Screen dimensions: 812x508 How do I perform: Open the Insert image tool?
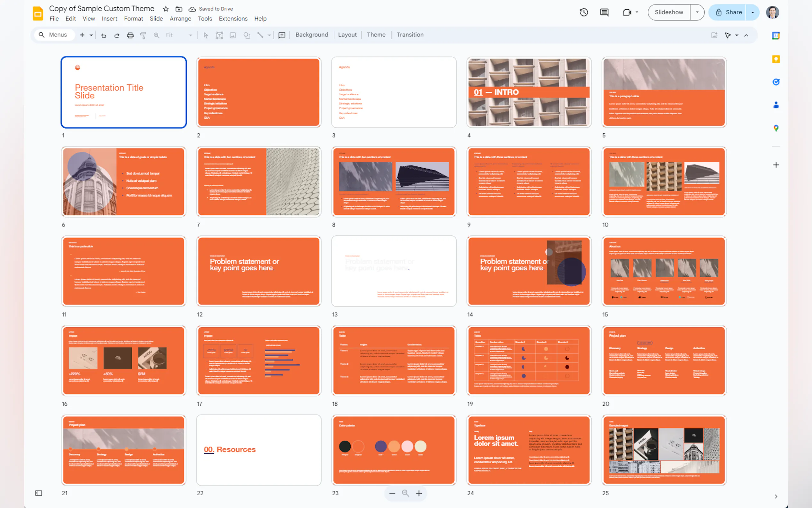(x=233, y=35)
